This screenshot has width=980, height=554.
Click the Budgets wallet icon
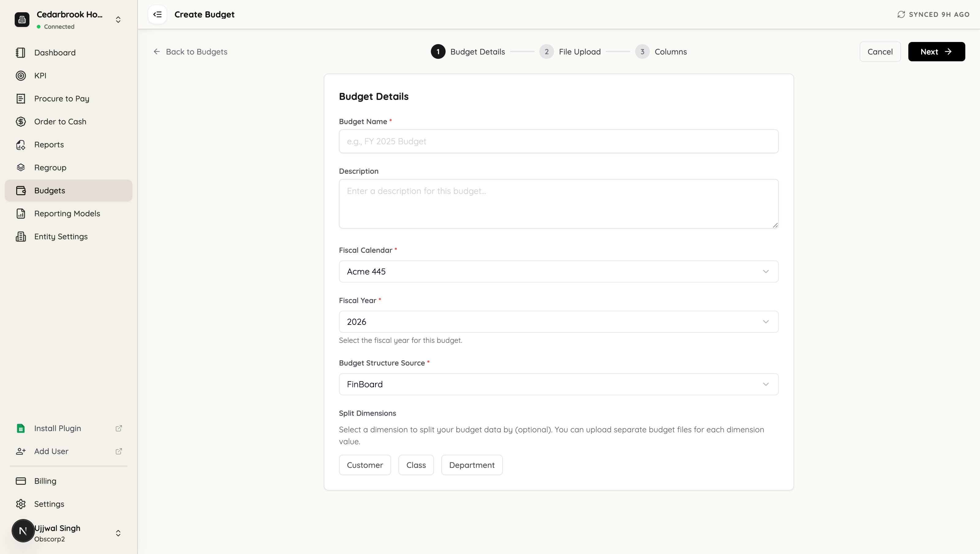21,190
